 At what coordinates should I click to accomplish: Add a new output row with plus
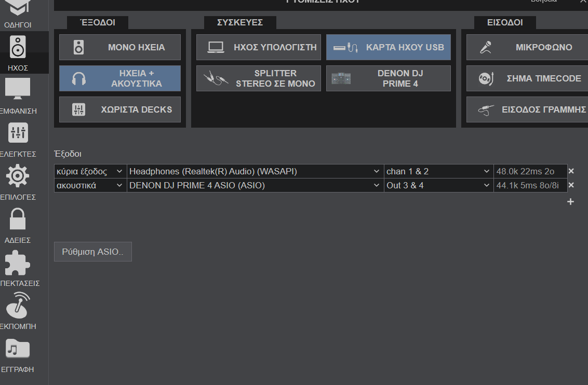coord(570,202)
